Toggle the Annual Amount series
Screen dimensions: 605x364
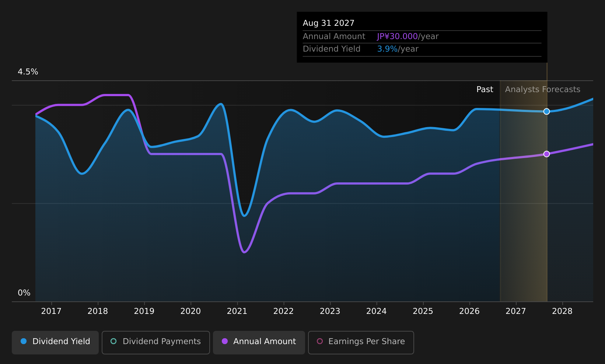(259, 342)
